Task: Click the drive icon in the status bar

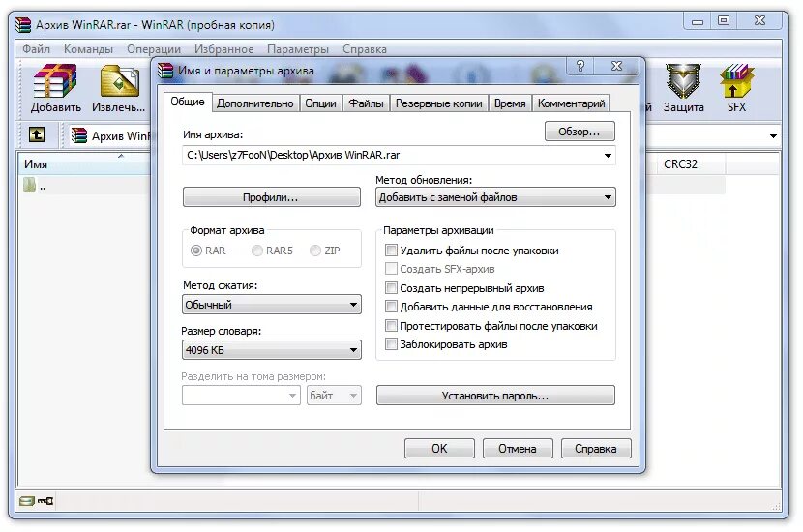Action: (x=27, y=501)
